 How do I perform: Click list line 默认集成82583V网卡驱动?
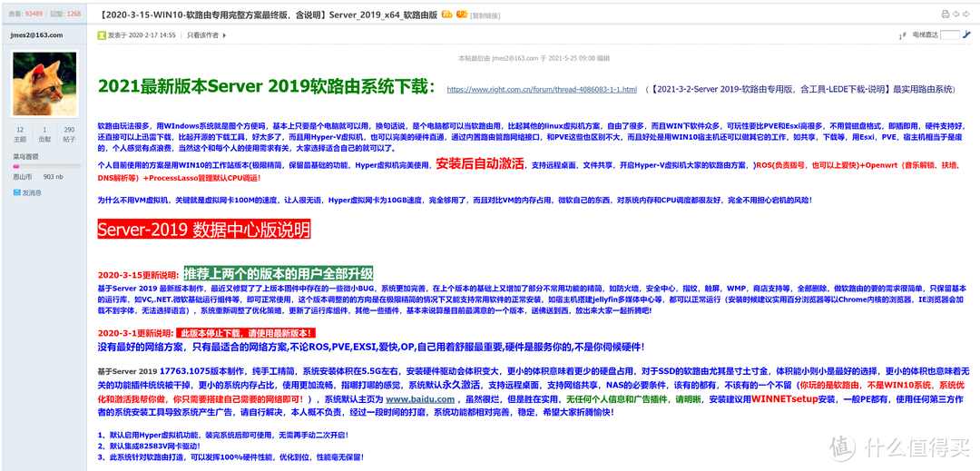150,446
